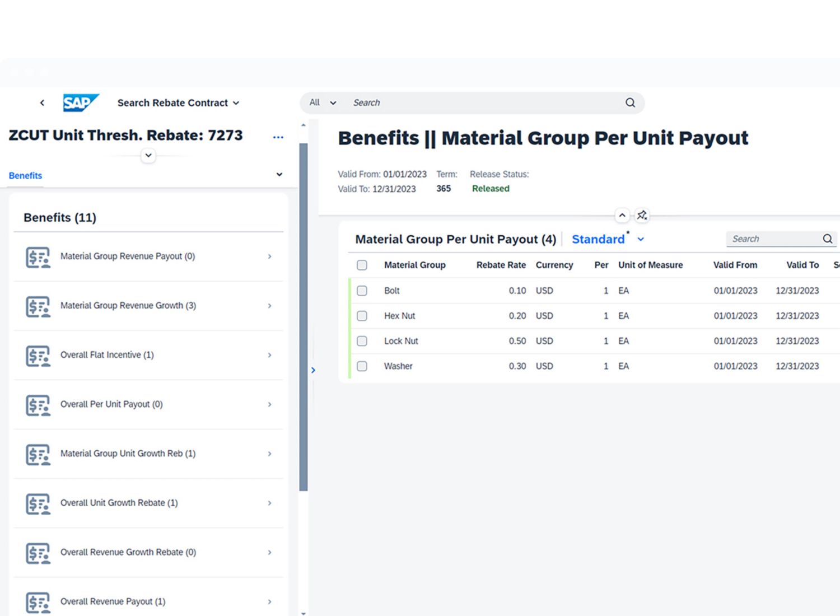Click the SAP logo
840x616 pixels.
[x=81, y=103]
